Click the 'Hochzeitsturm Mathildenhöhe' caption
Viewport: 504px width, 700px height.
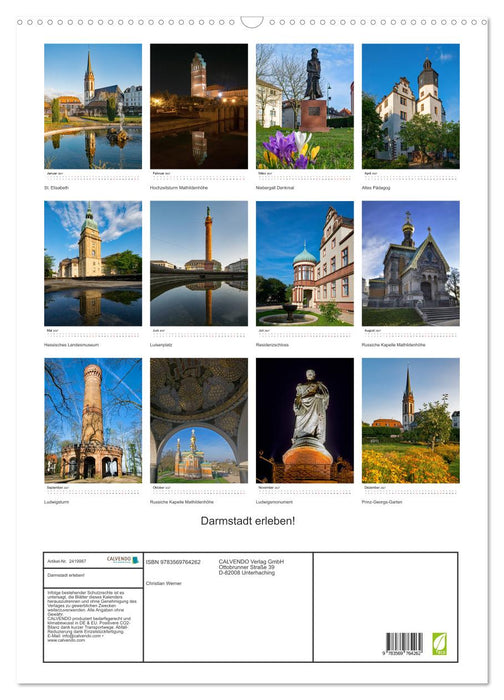click(179, 188)
